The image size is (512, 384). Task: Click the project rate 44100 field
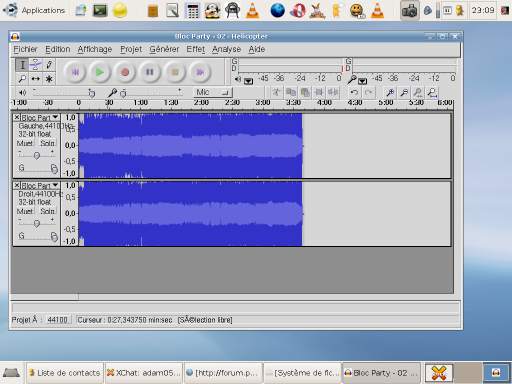tap(58, 320)
